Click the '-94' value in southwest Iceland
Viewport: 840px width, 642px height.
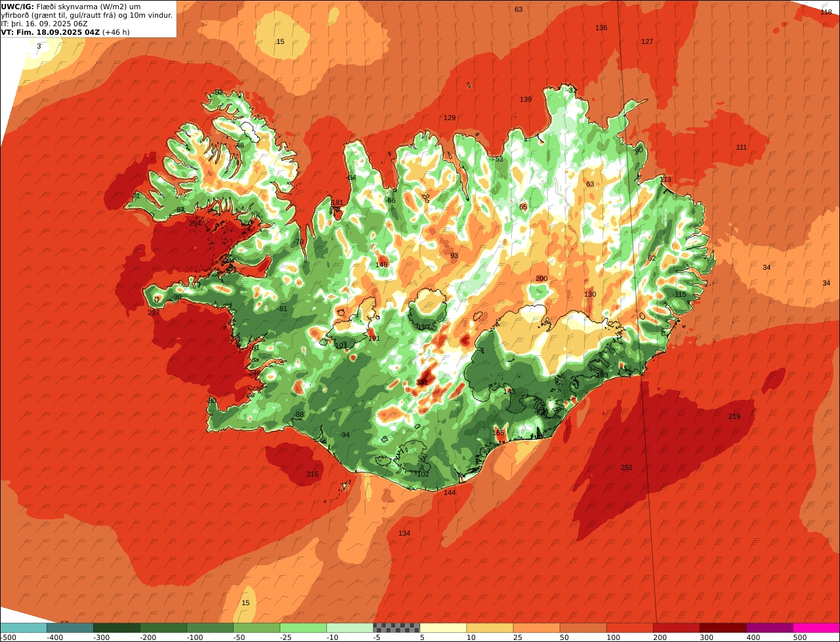(x=345, y=435)
